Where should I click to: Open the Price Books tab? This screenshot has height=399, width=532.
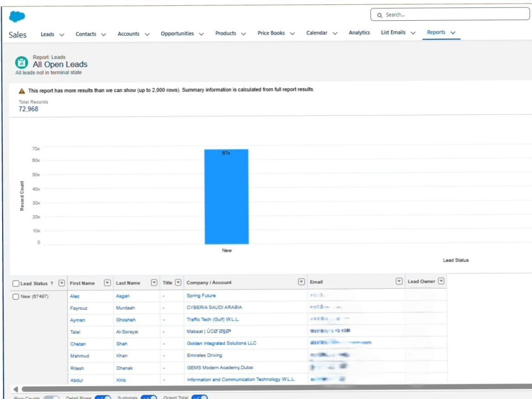click(x=271, y=33)
